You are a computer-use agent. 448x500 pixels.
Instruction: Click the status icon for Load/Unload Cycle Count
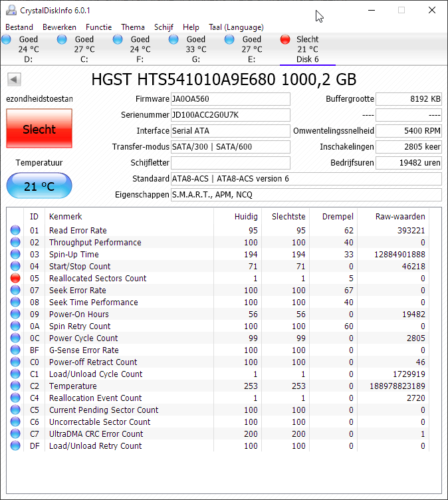pos(15,374)
